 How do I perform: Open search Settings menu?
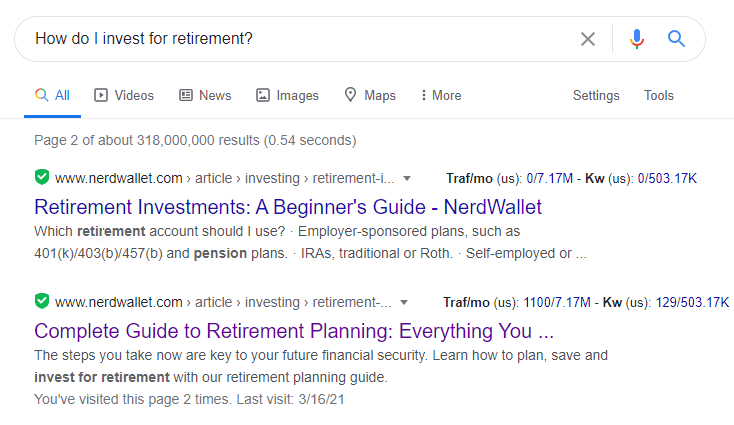click(596, 96)
